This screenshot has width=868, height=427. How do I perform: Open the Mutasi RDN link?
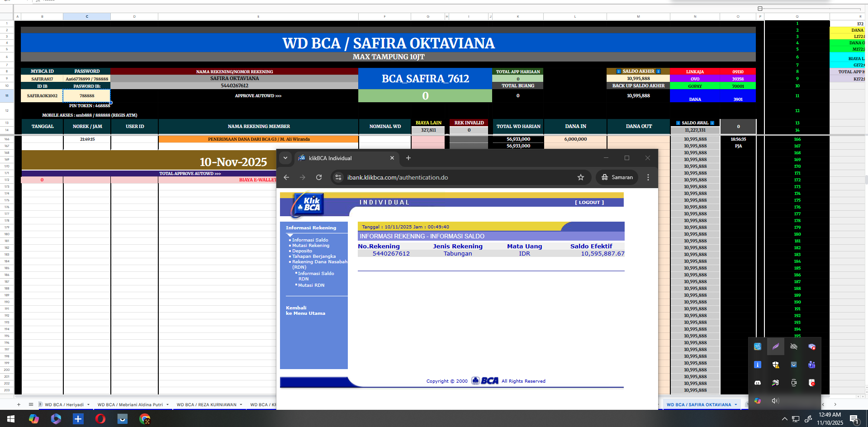point(311,285)
